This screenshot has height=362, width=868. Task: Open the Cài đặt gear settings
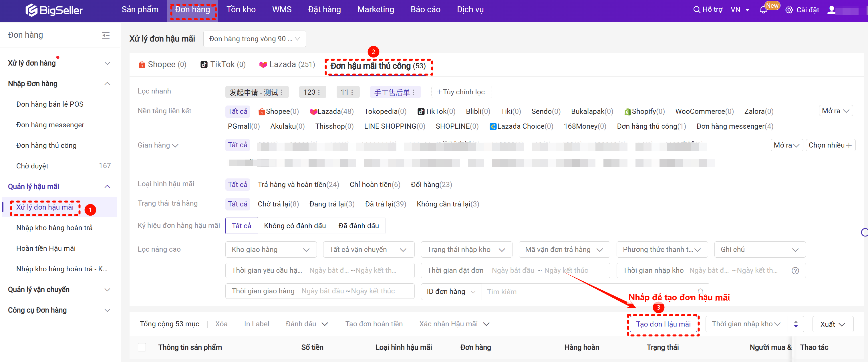click(x=789, y=10)
